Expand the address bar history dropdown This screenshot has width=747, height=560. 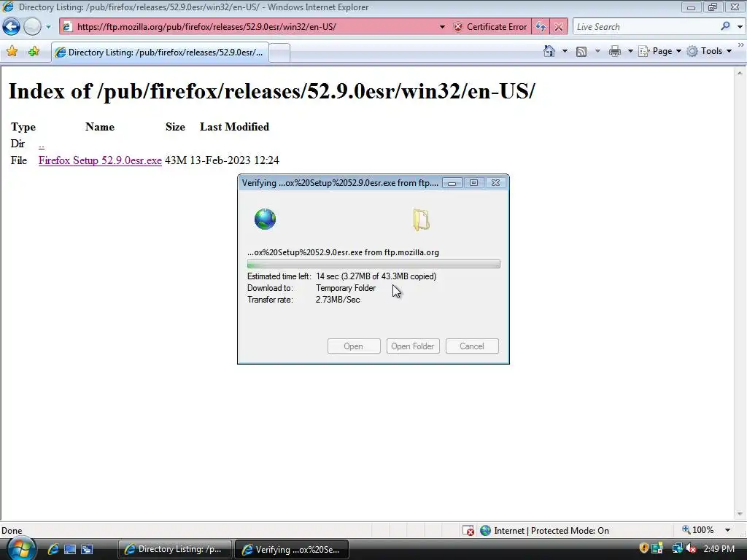442,27
